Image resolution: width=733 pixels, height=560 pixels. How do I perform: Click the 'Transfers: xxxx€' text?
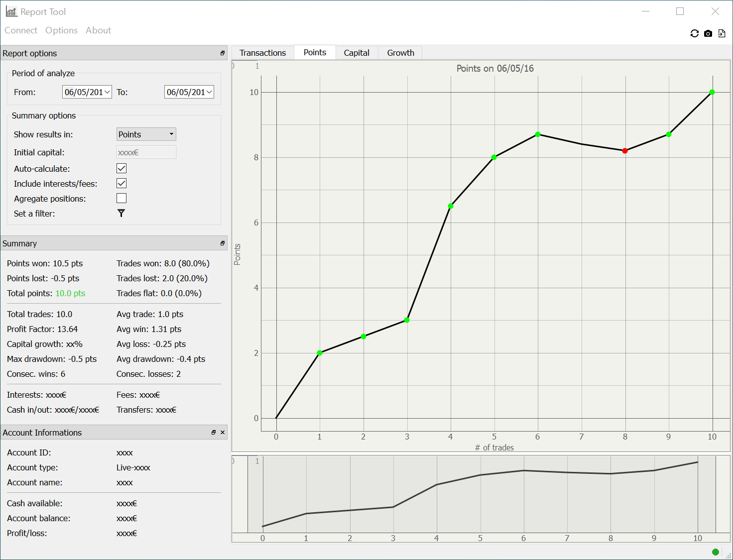click(146, 410)
